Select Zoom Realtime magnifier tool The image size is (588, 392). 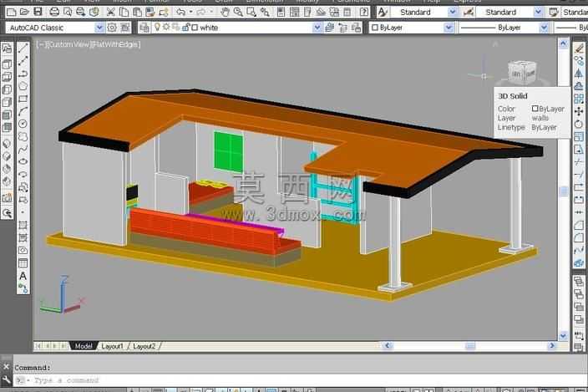pyautogui.click(x=238, y=13)
